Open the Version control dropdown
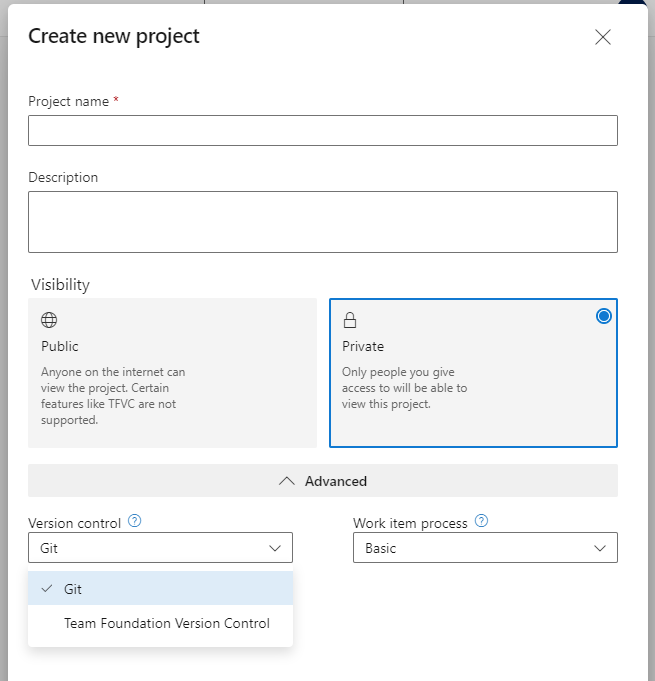Viewport: 655px width, 681px height. (x=160, y=548)
